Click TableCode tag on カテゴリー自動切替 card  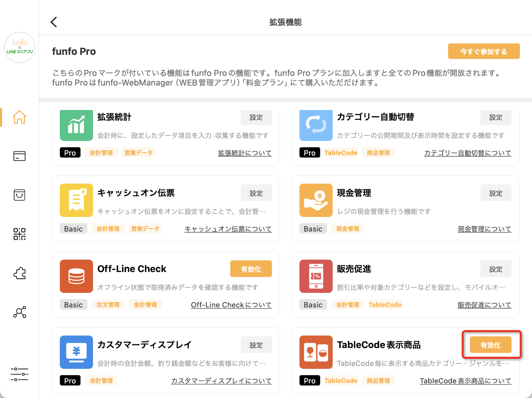pyautogui.click(x=341, y=153)
